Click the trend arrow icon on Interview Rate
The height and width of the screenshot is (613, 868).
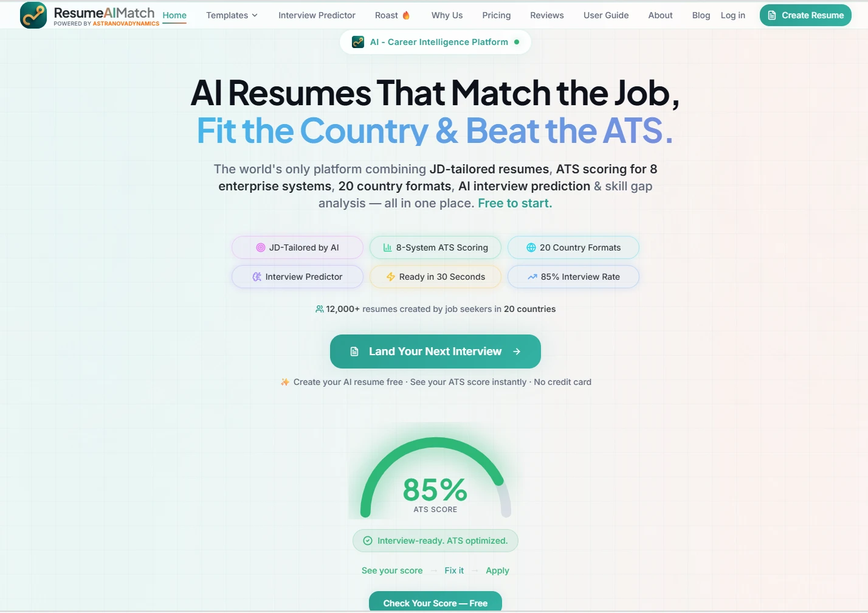pyautogui.click(x=532, y=277)
